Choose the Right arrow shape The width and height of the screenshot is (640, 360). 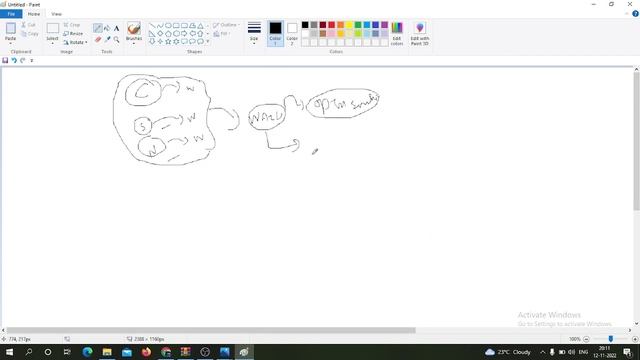tap(184, 33)
